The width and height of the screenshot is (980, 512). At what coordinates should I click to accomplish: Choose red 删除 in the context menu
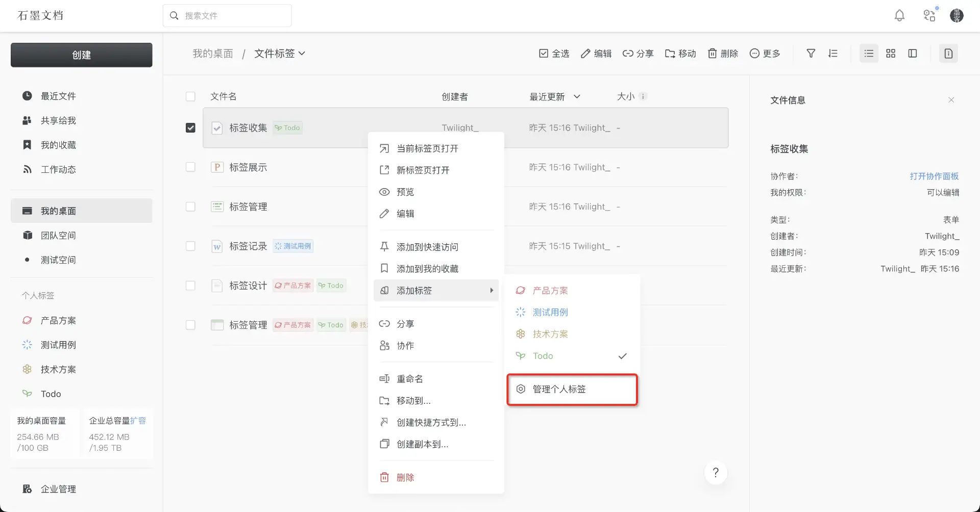[436, 478]
